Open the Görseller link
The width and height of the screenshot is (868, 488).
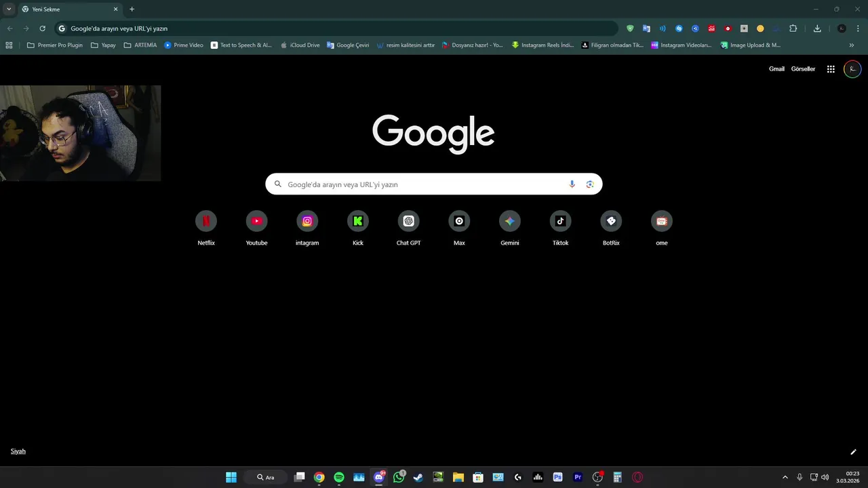[x=803, y=69]
